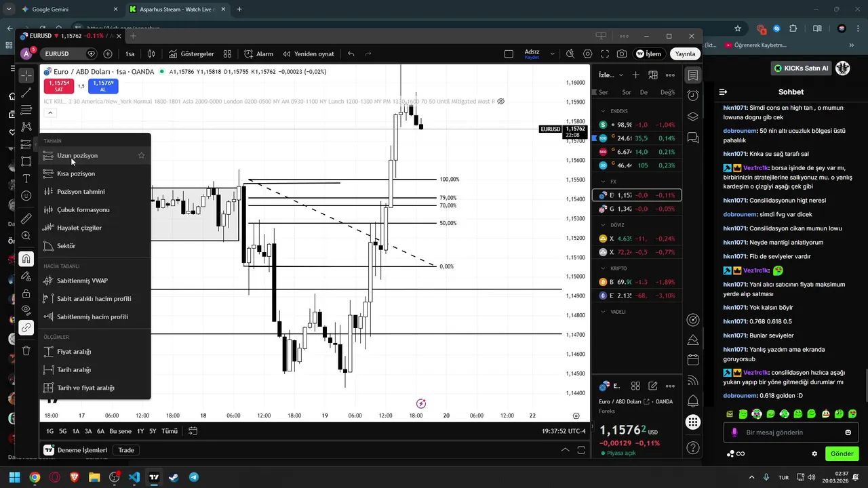Add symbol to watchlist plus icon
Image resolution: width=868 pixels, height=488 pixels.
click(635, 75)
